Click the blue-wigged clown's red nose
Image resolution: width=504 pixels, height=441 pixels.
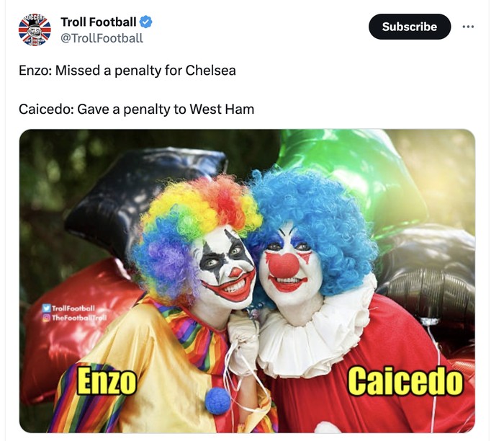[x=284, y=265]
